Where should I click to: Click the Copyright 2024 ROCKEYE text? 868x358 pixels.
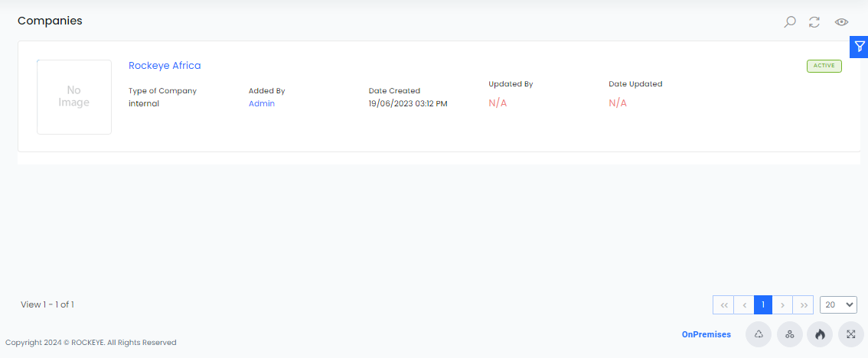click(x=91, y=343)
